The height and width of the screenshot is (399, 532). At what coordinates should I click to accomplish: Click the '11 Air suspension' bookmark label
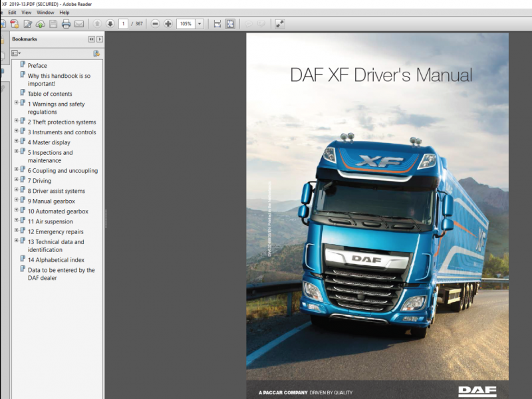click(x=51, y=221)
